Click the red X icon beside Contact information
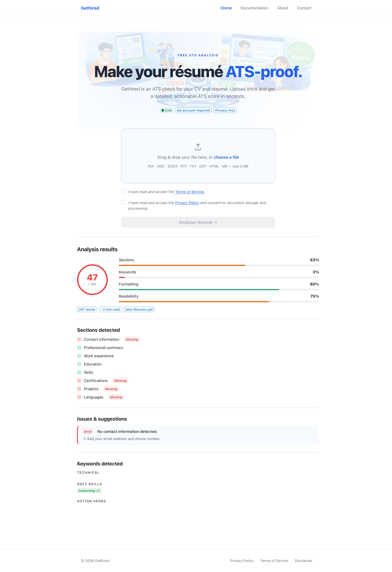 79,339
